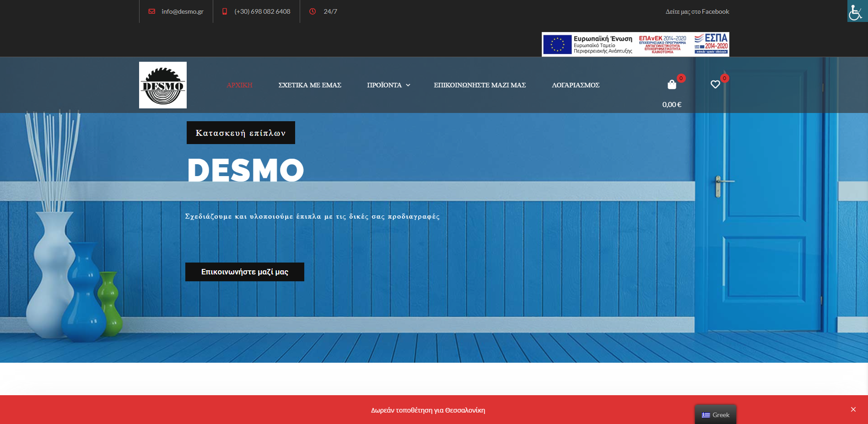868x424 pixels.
Task: Click the Greek flag icon
Action: [706, 415]
